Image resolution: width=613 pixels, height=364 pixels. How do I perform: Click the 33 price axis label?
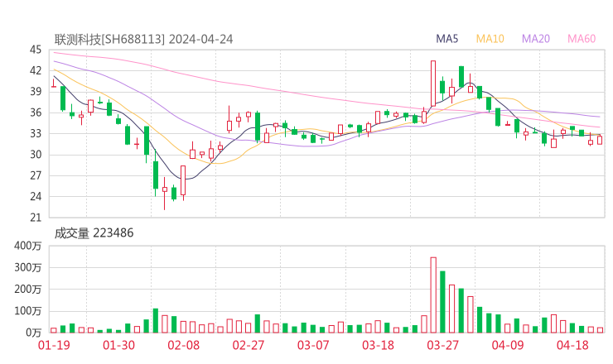coord(36,133)
